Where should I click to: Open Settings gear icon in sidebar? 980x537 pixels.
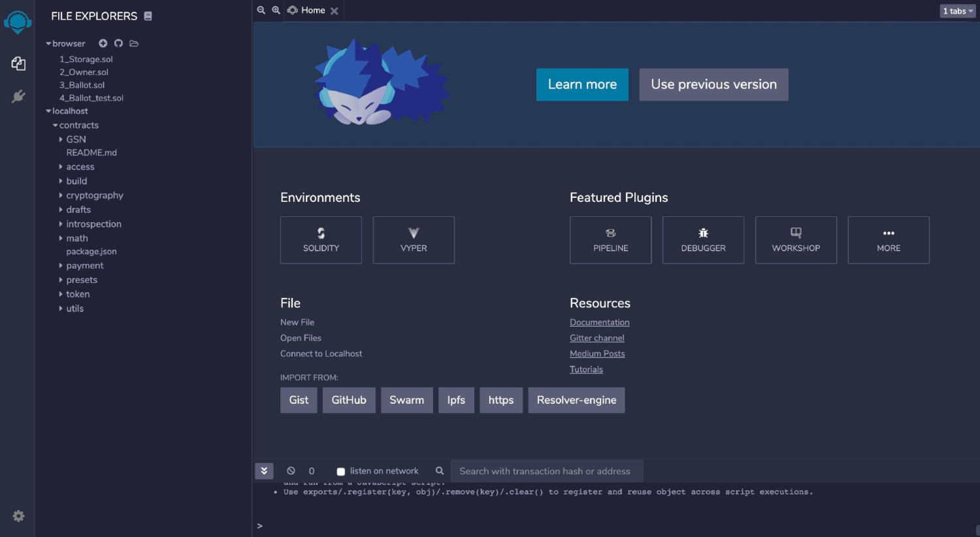[18, 516]
